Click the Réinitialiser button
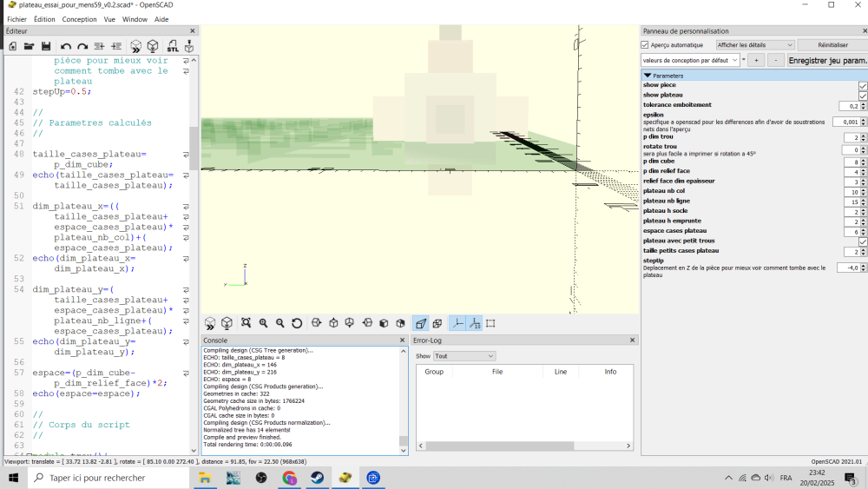 pyautogui.click(x=832, y=44)
